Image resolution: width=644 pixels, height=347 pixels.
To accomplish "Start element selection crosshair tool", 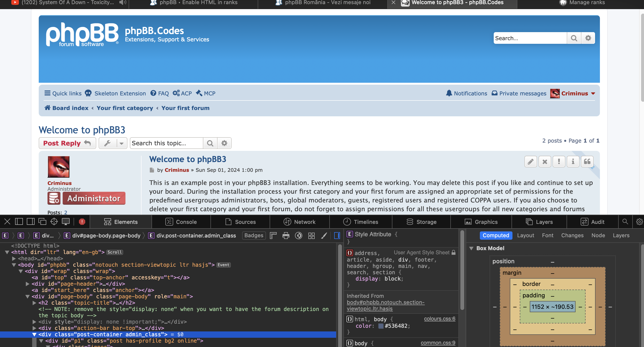I will point(54,222).
